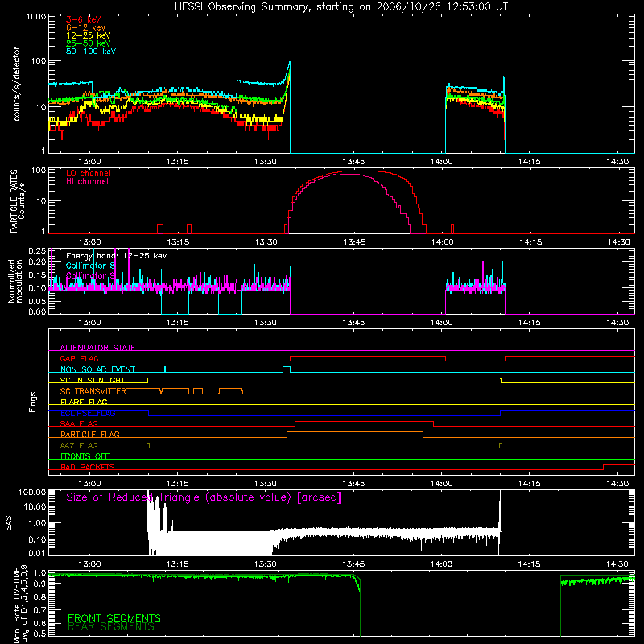Click the olive AAZ FLAG label
644x644 pixels.
pos(79,446)
